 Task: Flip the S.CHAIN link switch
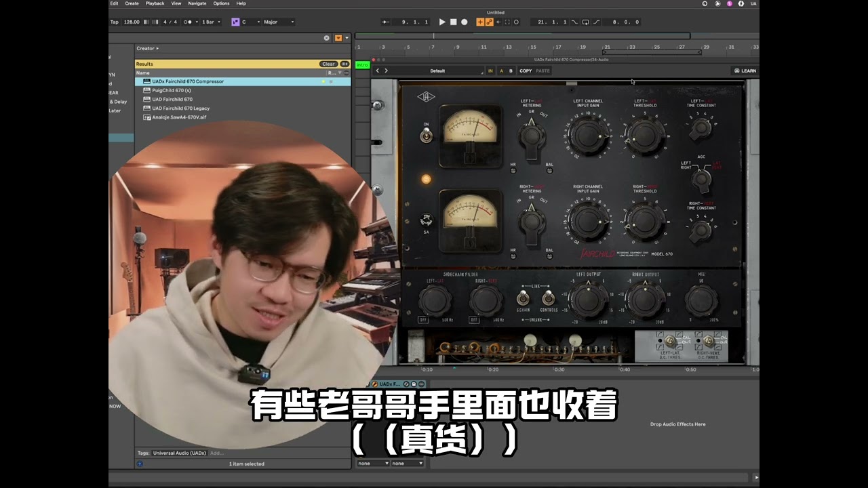click(523, 298)
